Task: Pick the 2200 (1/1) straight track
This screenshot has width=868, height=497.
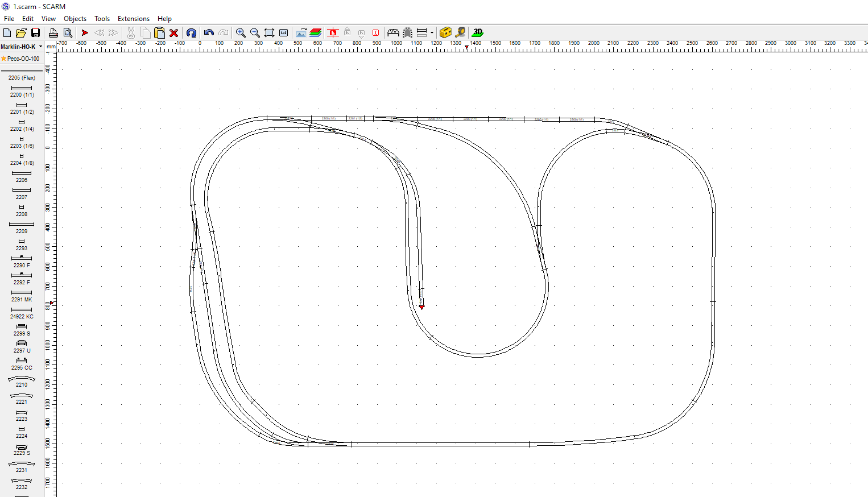Action: point(22,91)
